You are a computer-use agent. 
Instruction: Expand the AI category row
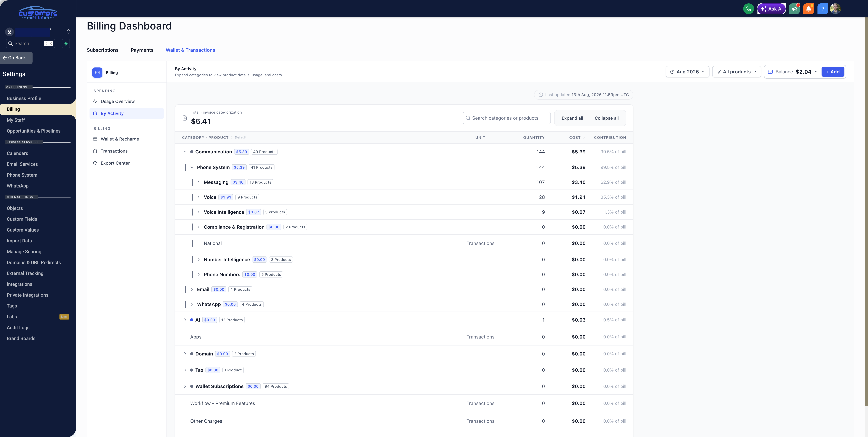click(x=185, y=320)
